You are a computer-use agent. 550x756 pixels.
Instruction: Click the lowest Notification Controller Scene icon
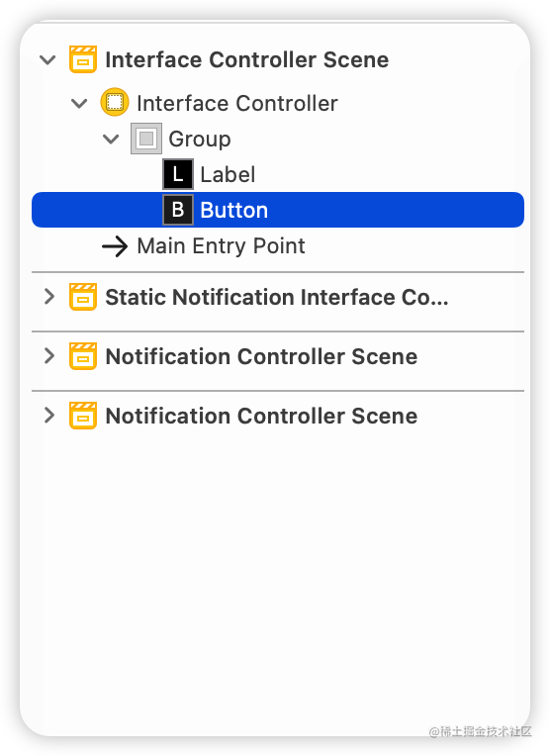(x=83, y=416)
